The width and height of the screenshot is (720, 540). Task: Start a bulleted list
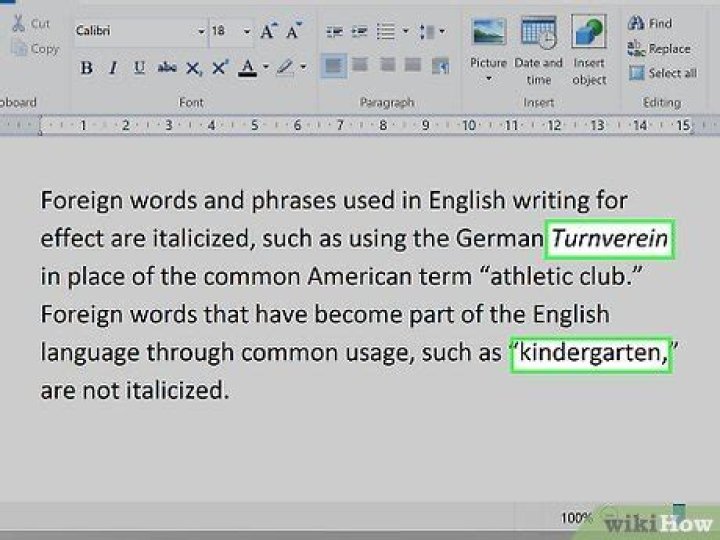pyautogui.click(x=386, y=31)
